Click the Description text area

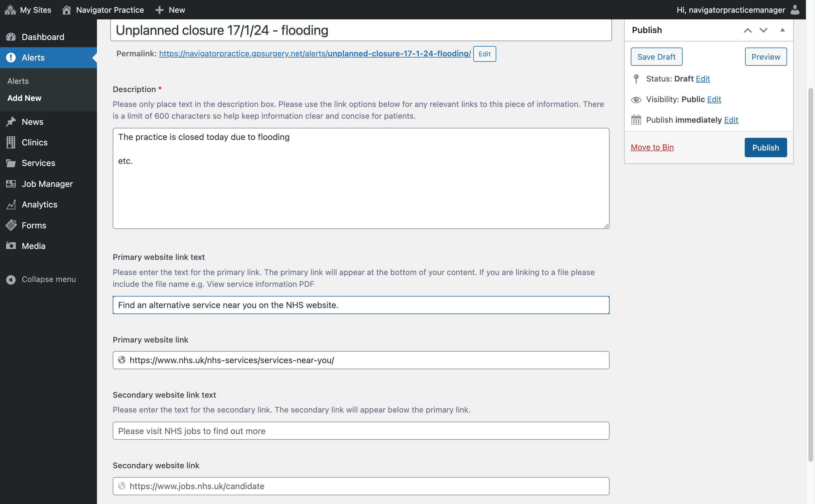point(361,178)
